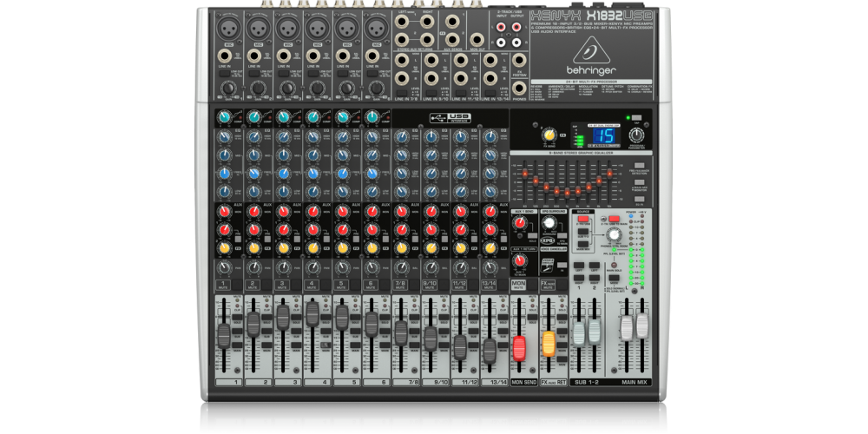The image size is (868, 434).
Task: Click the Aux 1 Send Solo button
Action: coord(533,236)
